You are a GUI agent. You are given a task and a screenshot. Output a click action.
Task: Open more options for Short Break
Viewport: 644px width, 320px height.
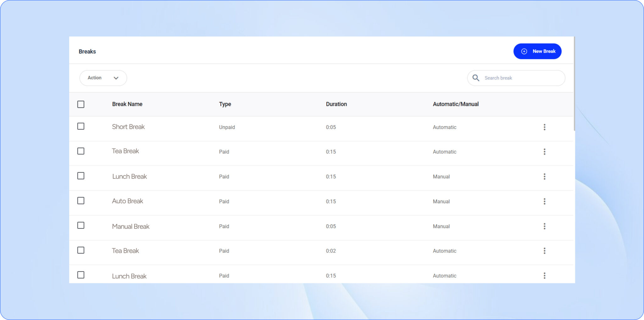pos(544,127)
